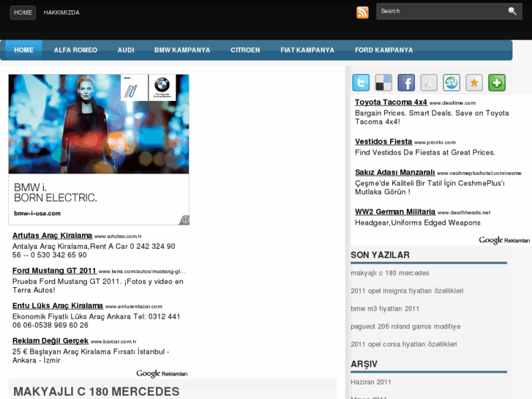The height and width of the screenshot is (399, 532).
Task: Open the Entu Lüks Araç Kiralama ad
Action: 58,305
